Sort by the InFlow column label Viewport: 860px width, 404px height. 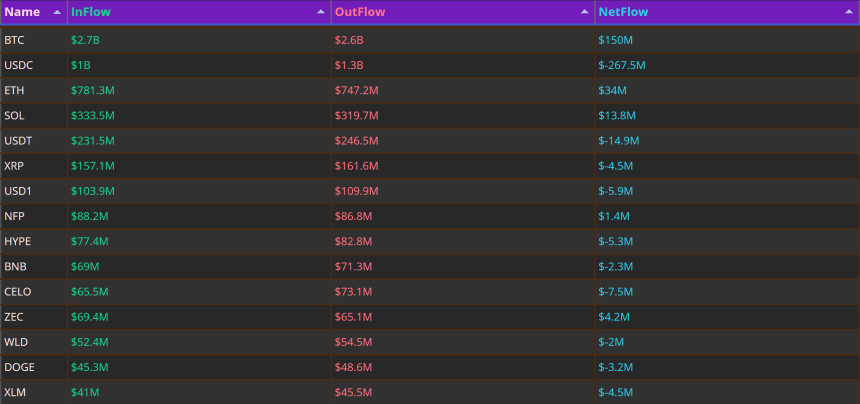tap(90, 12)
